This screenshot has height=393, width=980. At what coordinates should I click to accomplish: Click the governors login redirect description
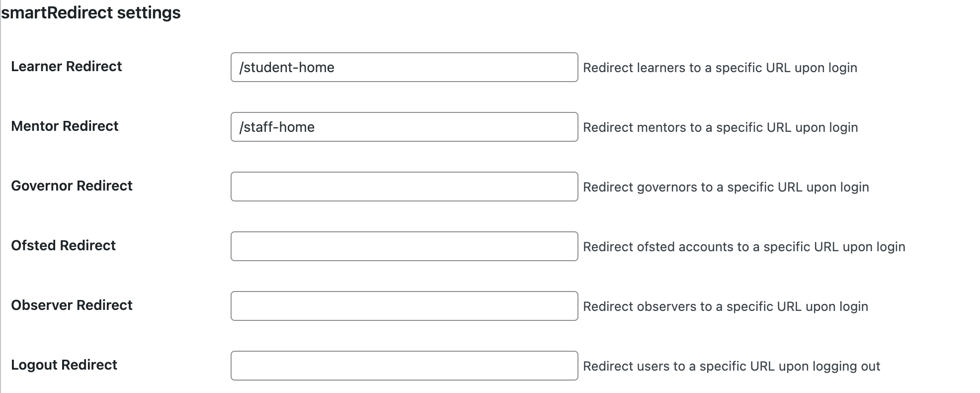tap(726, 187)
